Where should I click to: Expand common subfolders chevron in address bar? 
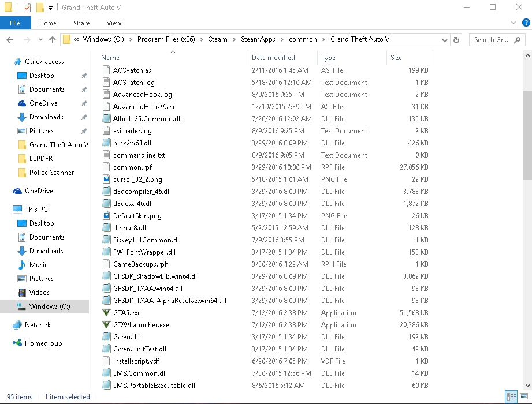point(323,40)
